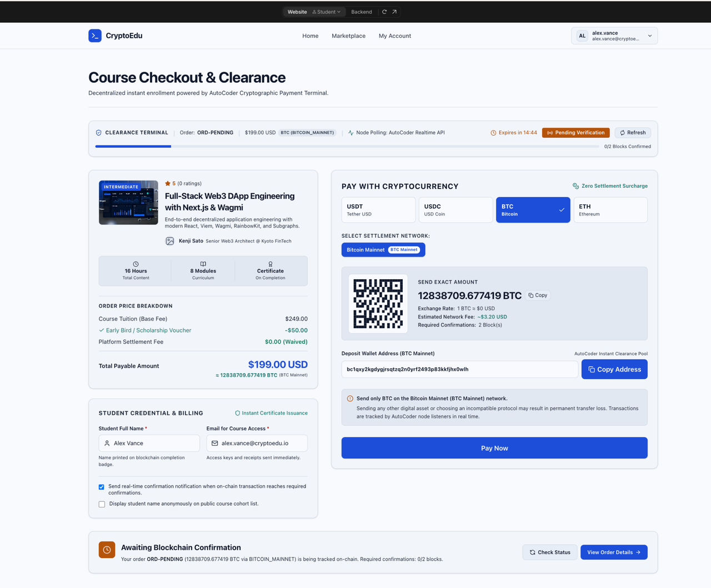Click the Email for Course Access field
Viewport: 711px width, 588px height.
tap(257, 443)
